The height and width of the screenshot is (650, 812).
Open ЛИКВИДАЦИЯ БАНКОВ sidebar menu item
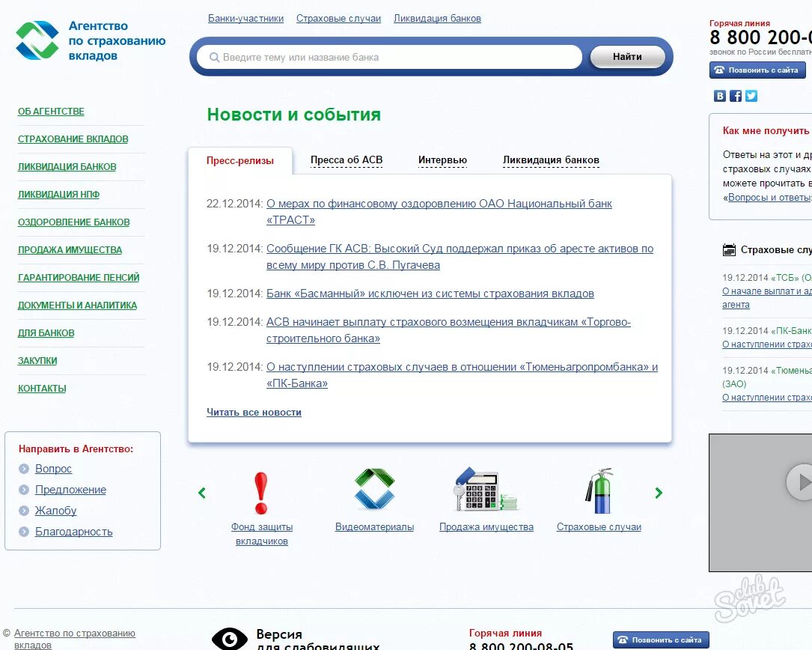click(x=67, y=167)
